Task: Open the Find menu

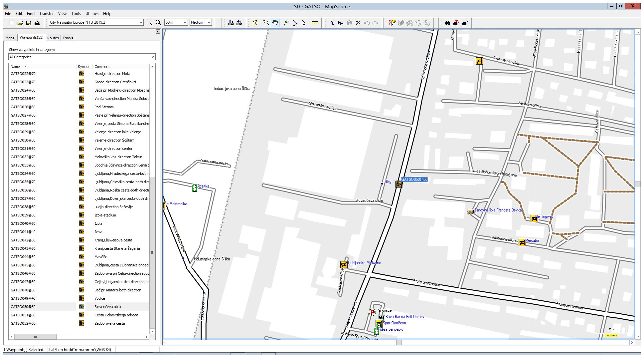Action: click(x=31, y=14)
